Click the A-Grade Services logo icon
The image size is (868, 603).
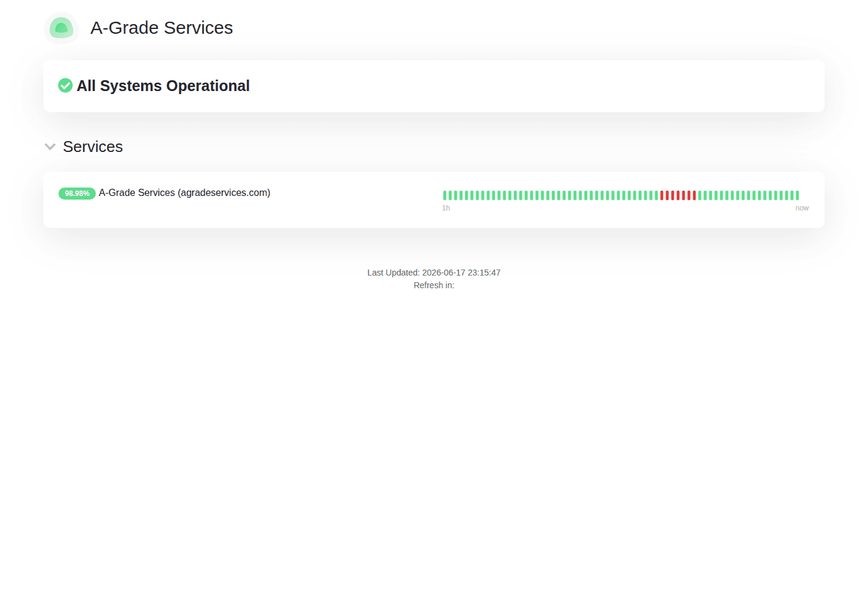[61, 28]
